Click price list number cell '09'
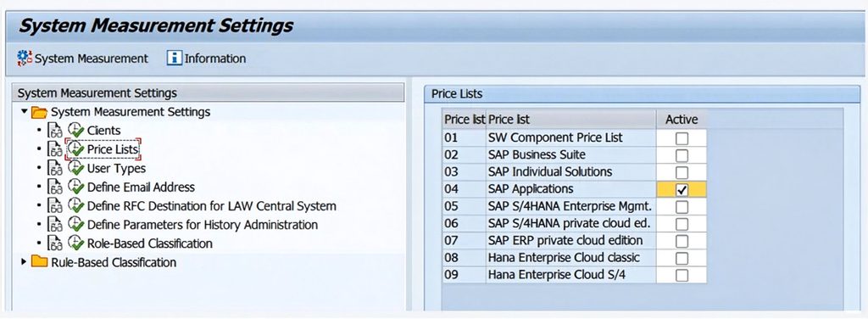 pos(464,275)
